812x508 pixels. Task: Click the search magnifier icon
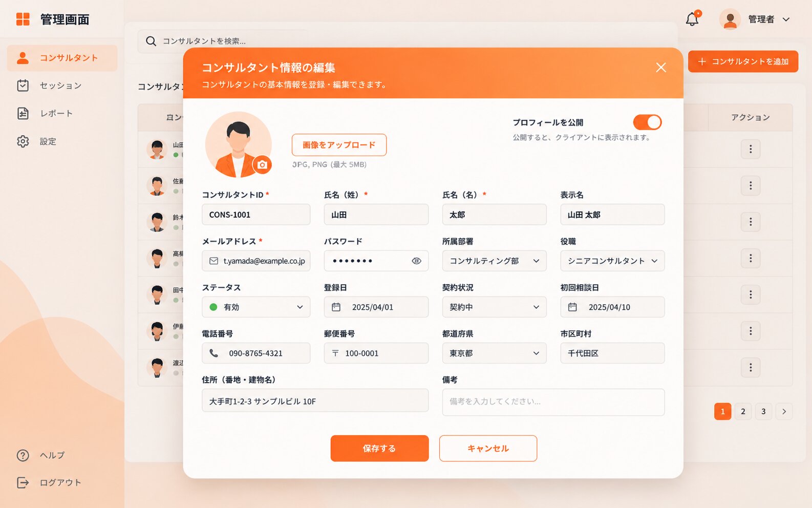(151, 41)
